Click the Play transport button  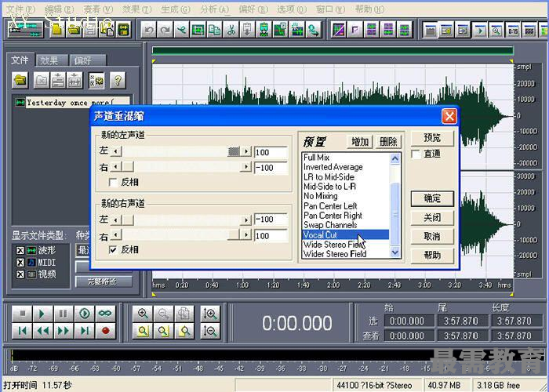pos(42,314)
